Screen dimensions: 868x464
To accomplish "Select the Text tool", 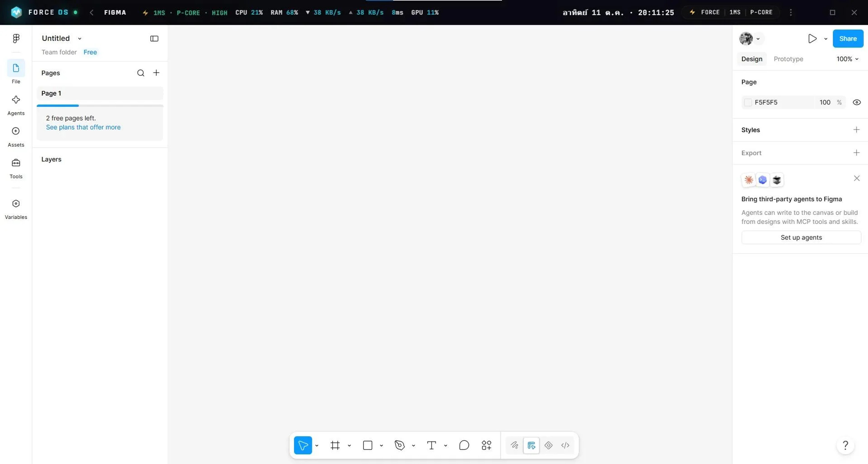I will click(431, 445).
